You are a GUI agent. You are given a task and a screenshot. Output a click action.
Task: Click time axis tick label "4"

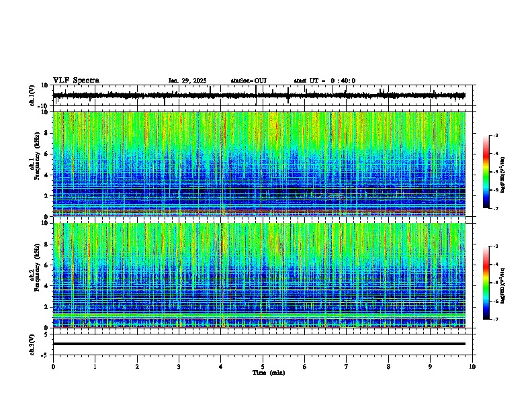pos(221,367)
